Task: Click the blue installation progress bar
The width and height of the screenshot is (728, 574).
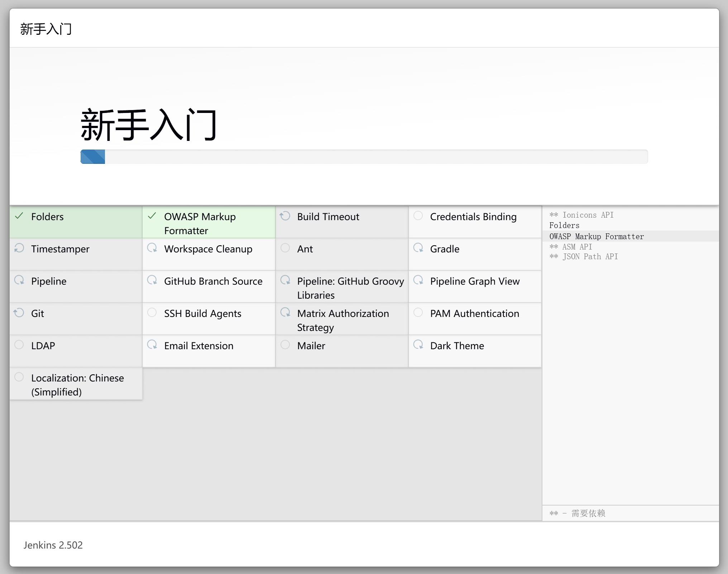Action: point(93,157)
